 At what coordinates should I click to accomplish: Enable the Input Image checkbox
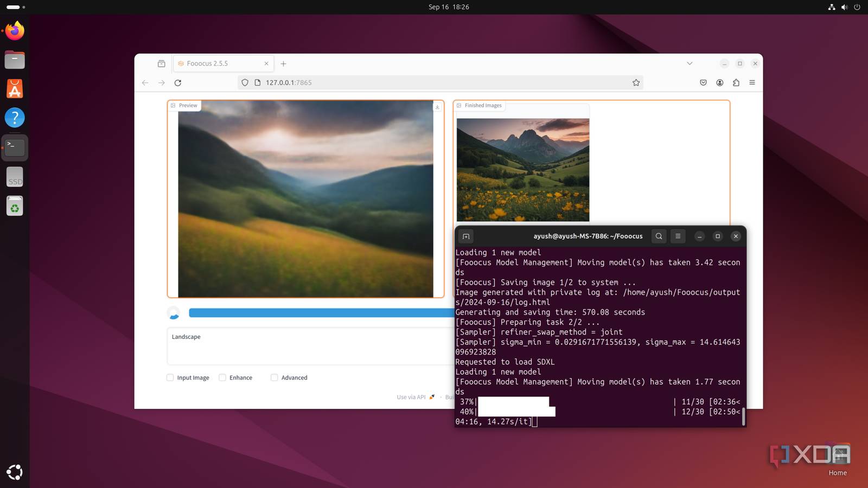pyautogui.click(x=170, y=377)
